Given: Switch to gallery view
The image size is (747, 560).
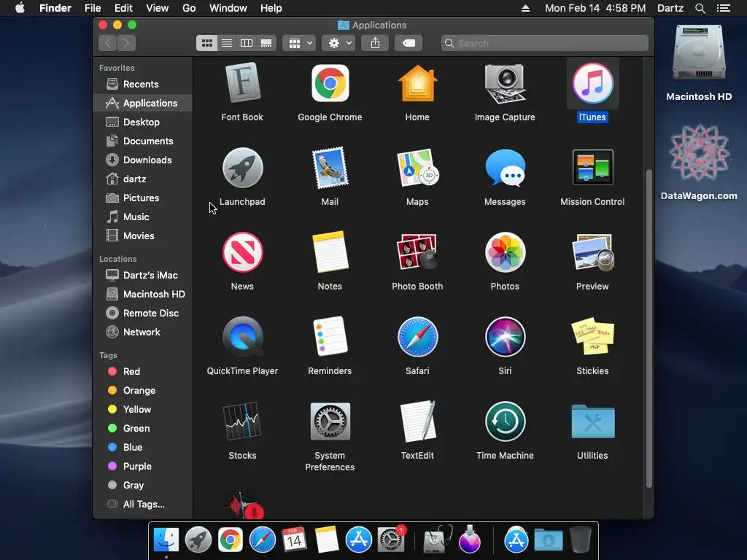Looking at the screenshot, I should (266, 43).
